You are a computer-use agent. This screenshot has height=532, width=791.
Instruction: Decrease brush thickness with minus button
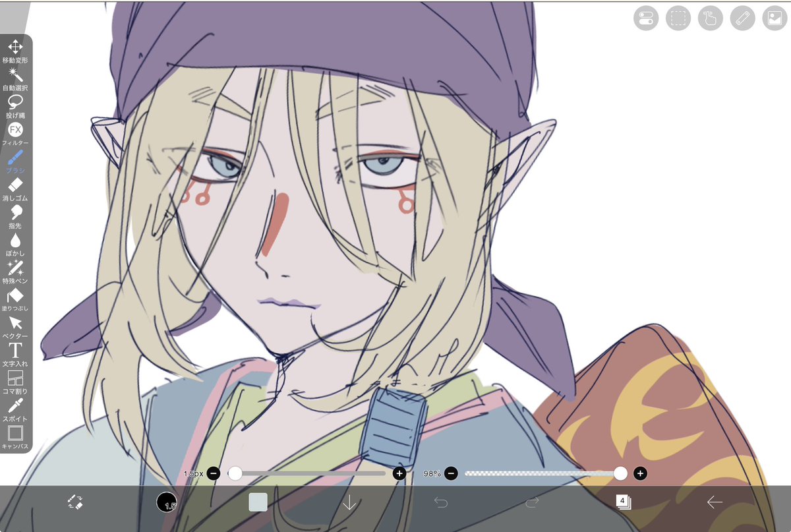click(213, 473)
